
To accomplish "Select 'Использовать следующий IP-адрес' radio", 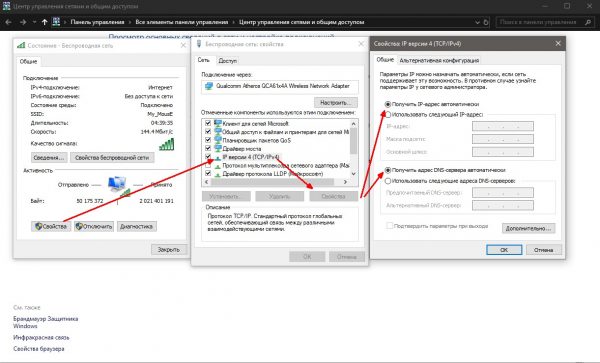I will 388,114.
